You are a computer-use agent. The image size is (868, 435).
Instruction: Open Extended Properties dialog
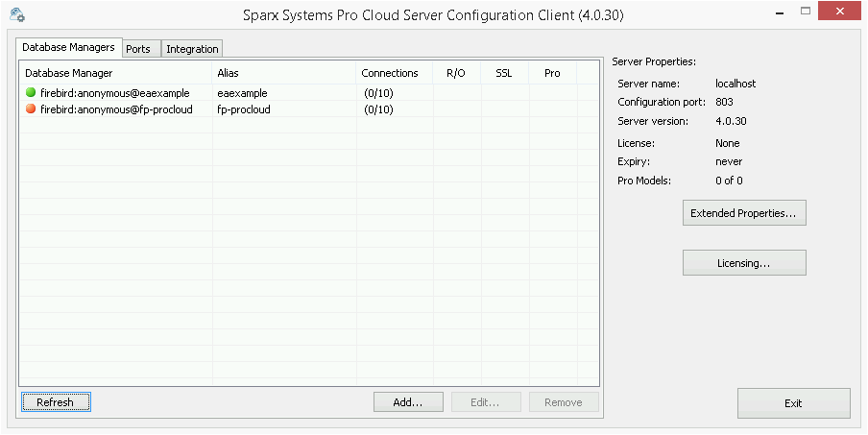744,213
